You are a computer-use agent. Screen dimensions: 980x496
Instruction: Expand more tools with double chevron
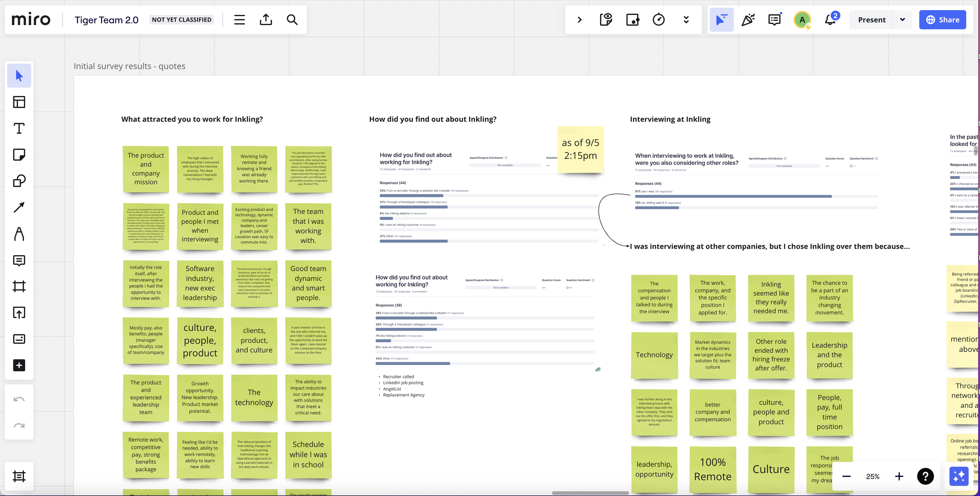coord(686,20)
